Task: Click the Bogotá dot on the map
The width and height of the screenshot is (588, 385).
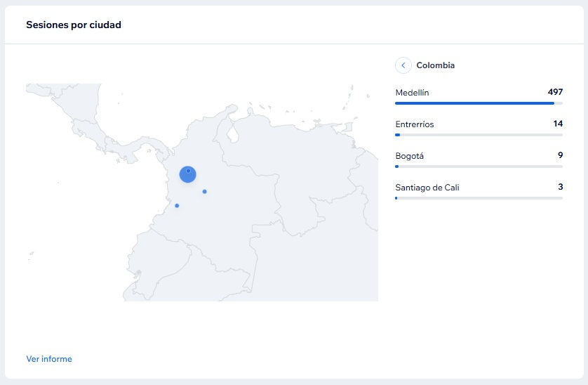Action: pyautogui.click(x=204, y=192)
